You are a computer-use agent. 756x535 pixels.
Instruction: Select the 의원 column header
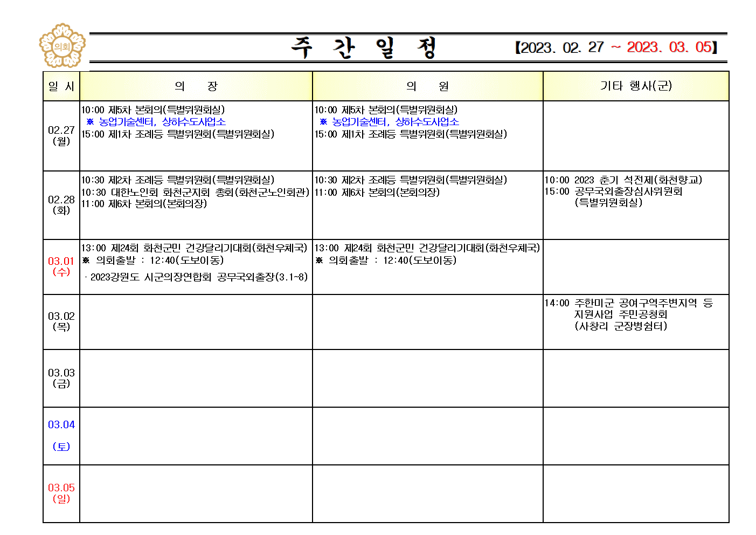pyautogui.click(x=428, y=86)
